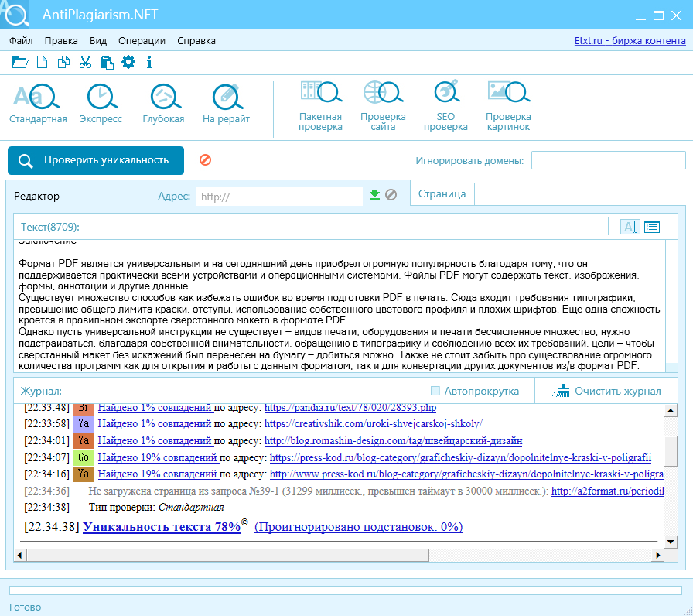Click the settings gear icon
Image resolution: width=693 pixels, height=616 pixels.
[x=128, y=63]
